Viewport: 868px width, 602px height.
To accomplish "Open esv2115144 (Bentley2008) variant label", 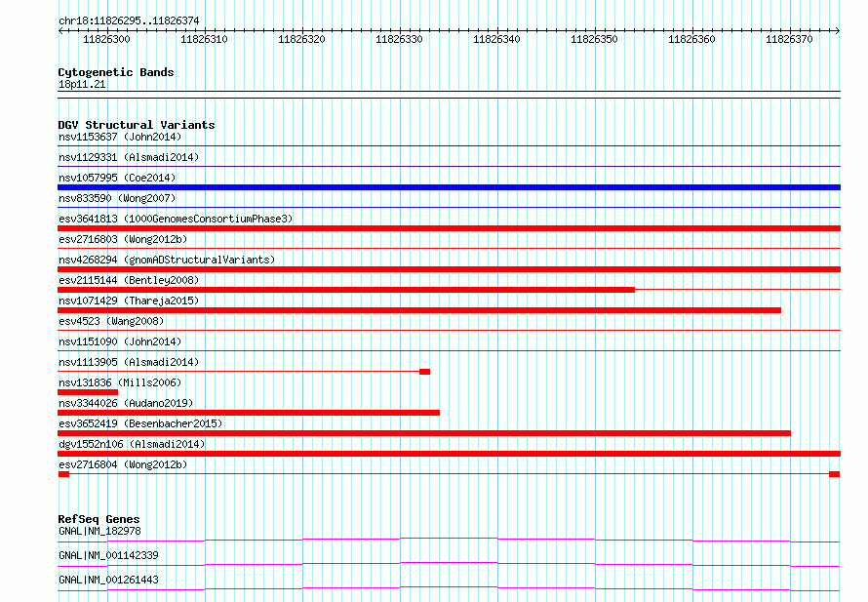I will (x=129, y=280).
